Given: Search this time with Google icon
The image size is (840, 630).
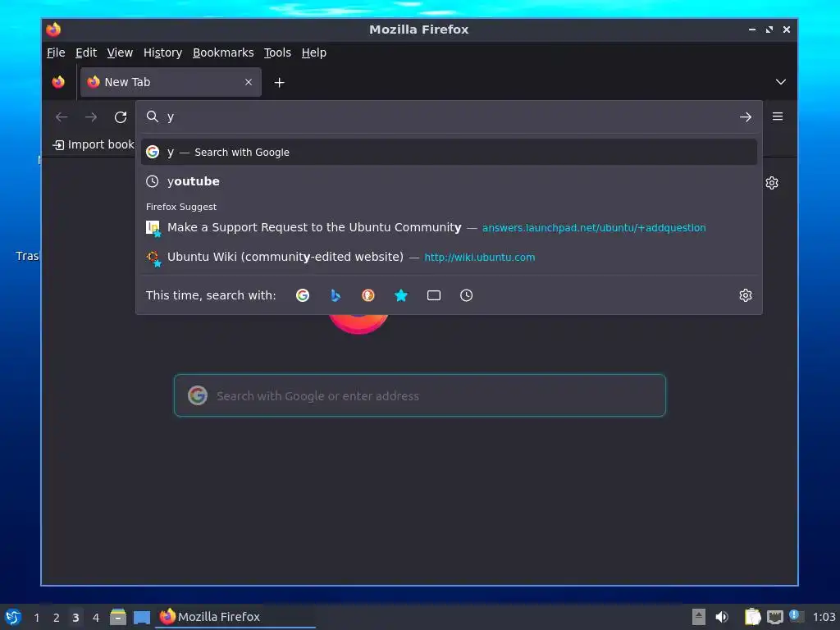Looking at the screenshot, I should pyautogui.click(x=303, y=295).
